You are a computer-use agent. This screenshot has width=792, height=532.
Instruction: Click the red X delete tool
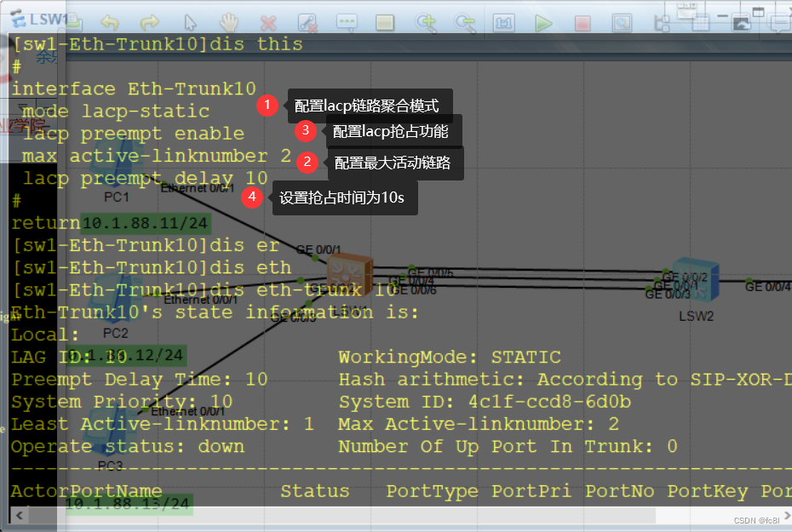pyautogui.click(x=268, y=23)
